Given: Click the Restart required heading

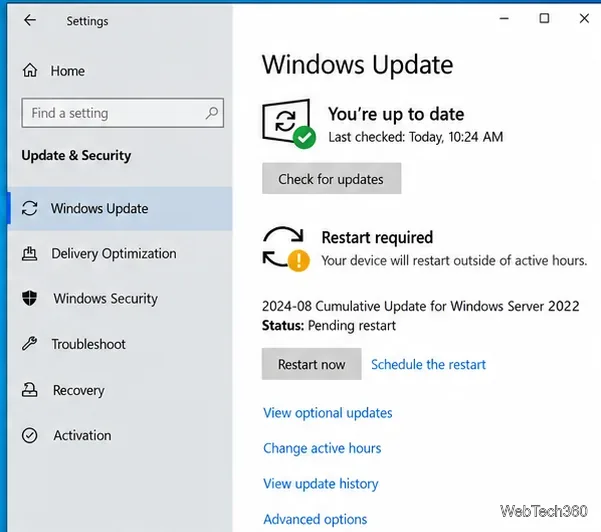Looking at the screenshot, I should [377, 237].
